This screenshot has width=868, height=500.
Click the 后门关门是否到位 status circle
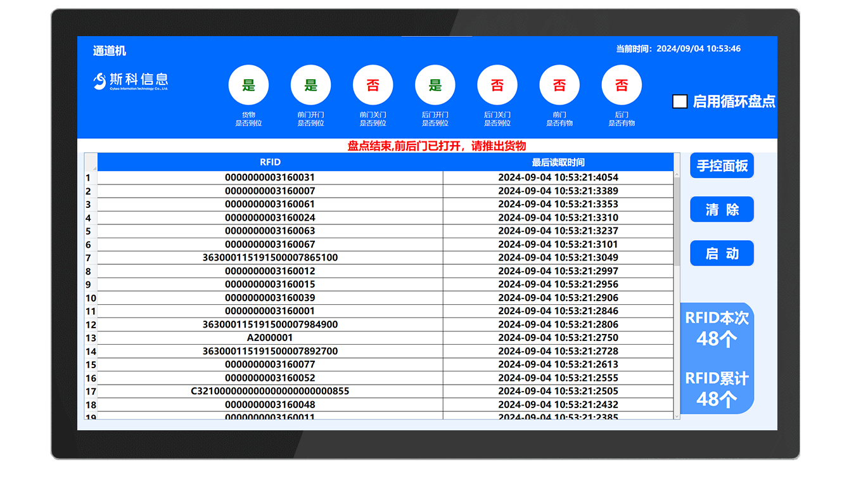click(x=497, y=85)
